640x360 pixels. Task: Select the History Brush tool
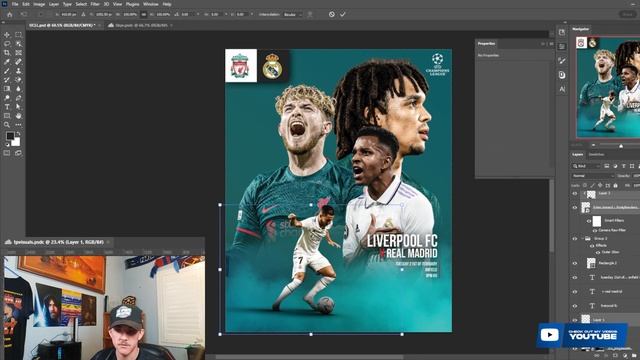click(7, 80)
